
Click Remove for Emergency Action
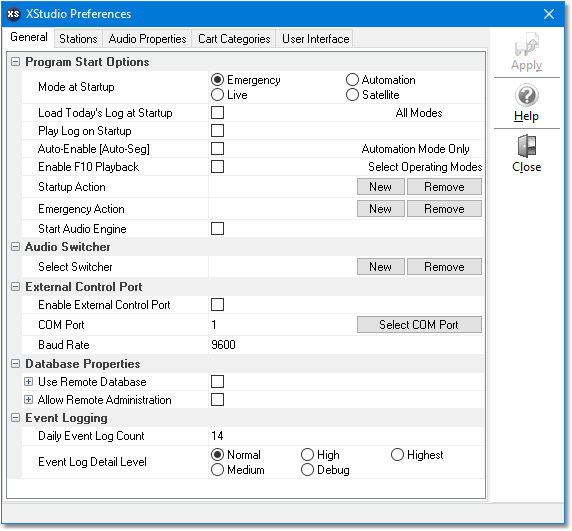pos(444,209)
